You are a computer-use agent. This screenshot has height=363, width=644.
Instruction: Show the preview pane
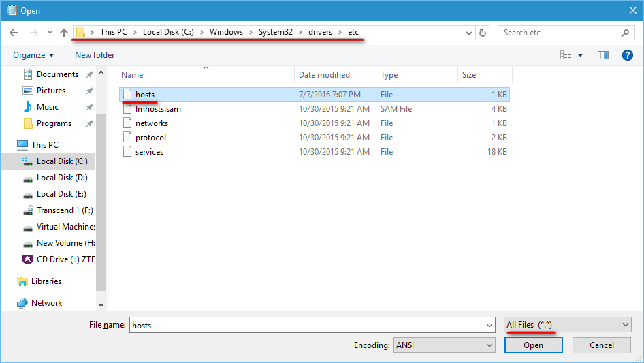(x=603, y=55)
